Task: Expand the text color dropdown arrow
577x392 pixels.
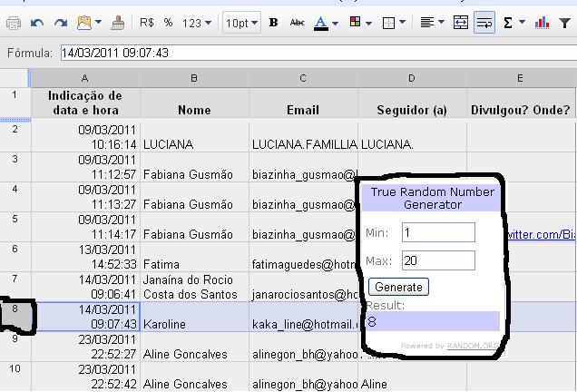Action: click(x=335, y=24)
